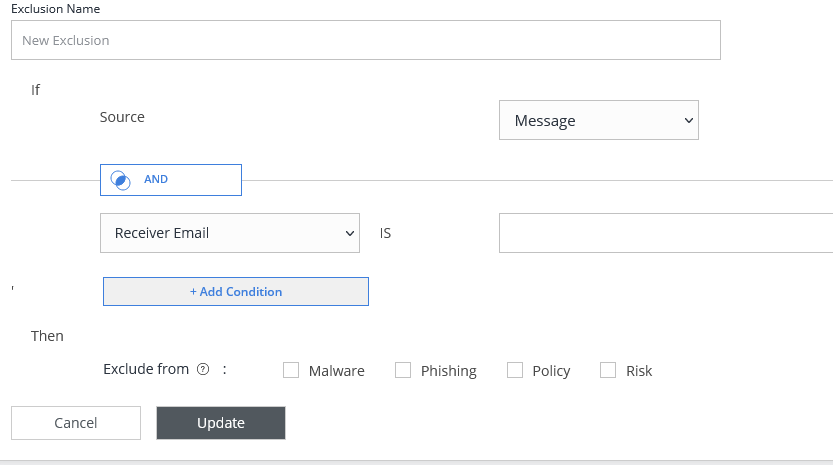Click the Policy label text
The height and width of the screenshot is (465, 833).
[x=551, y=371]
